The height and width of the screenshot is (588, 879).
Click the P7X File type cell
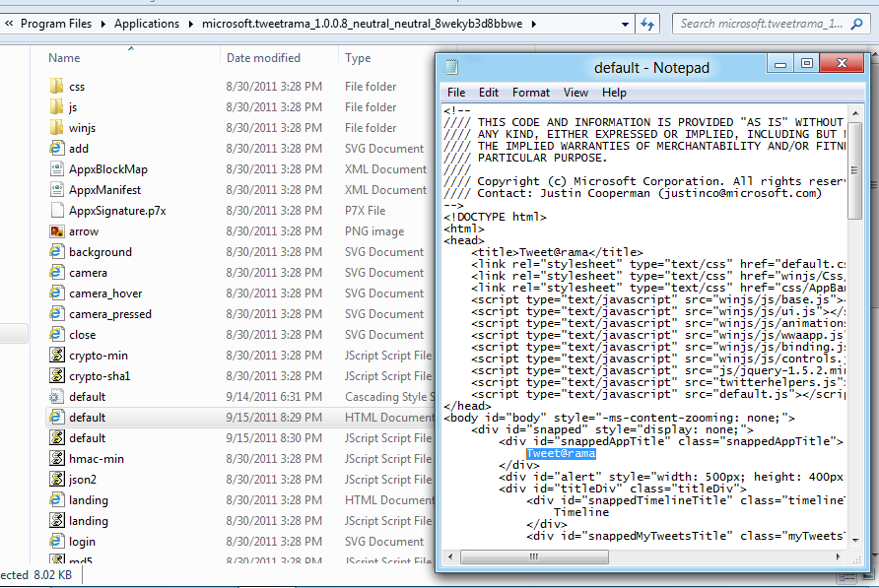point(365,211)
